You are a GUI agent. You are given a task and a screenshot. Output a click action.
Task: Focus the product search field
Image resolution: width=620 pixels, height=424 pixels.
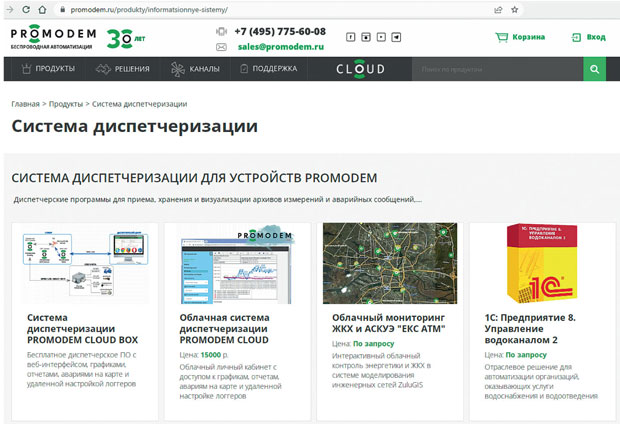[497, 69]
